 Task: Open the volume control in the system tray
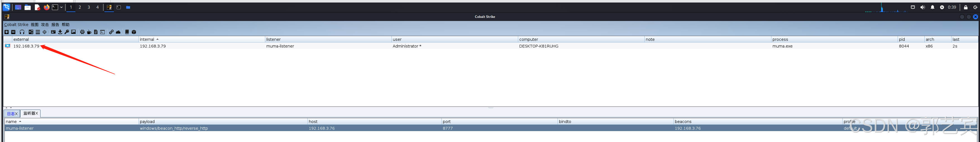pyautogui.click(x=922, y=7)
